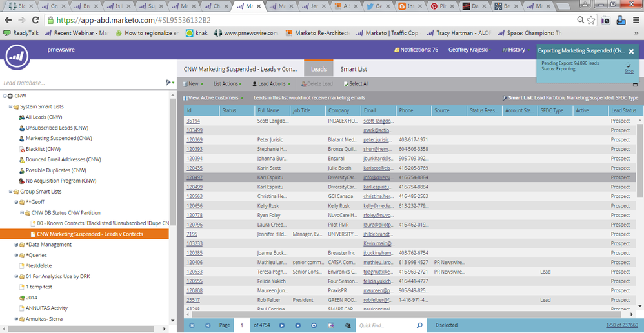Show more bookmarks chevron
Image resolution: width=644 pixels, height=333 pixels.
tap(636, 33)
